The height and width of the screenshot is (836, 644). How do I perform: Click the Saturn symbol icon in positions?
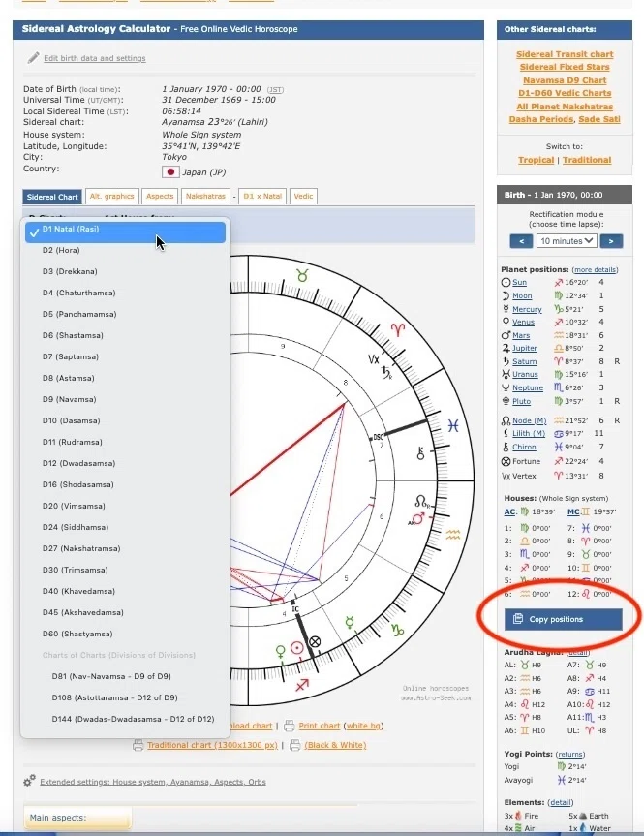pyautogui.click(x=506, y=361)
